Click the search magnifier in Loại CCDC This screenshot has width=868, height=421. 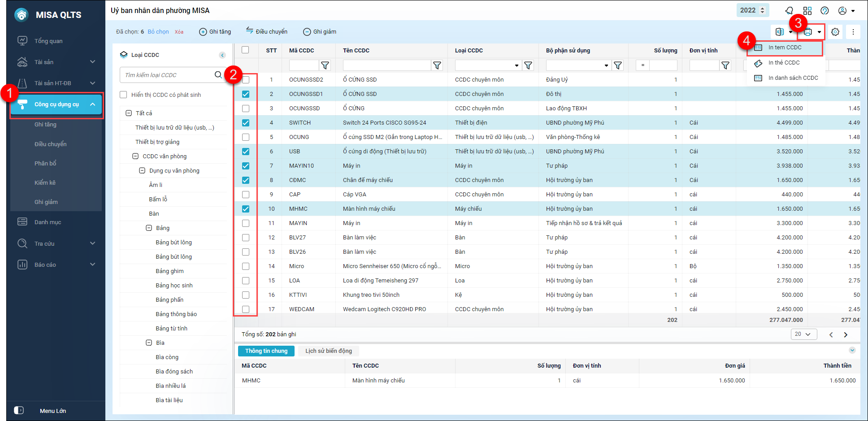[218, 75]
